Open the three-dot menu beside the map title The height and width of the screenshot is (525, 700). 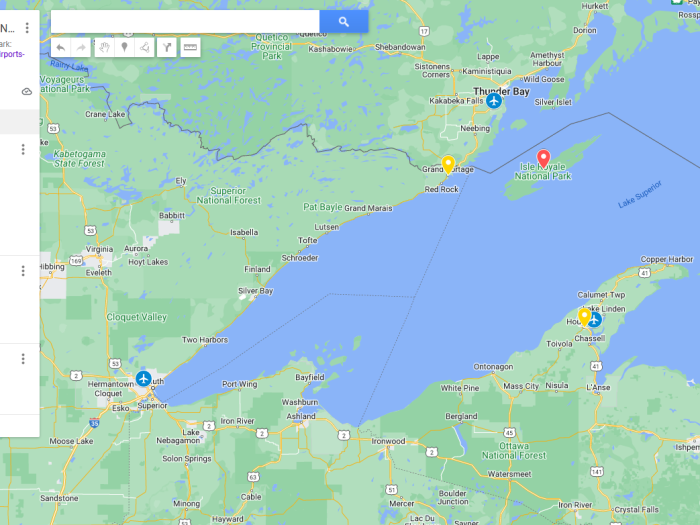(27, 28)
